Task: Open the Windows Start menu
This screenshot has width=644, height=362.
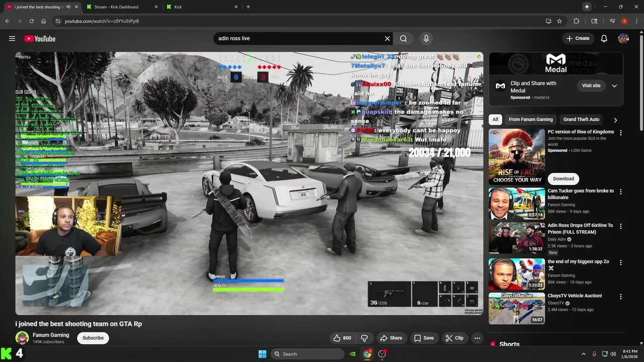Action: 262,354
